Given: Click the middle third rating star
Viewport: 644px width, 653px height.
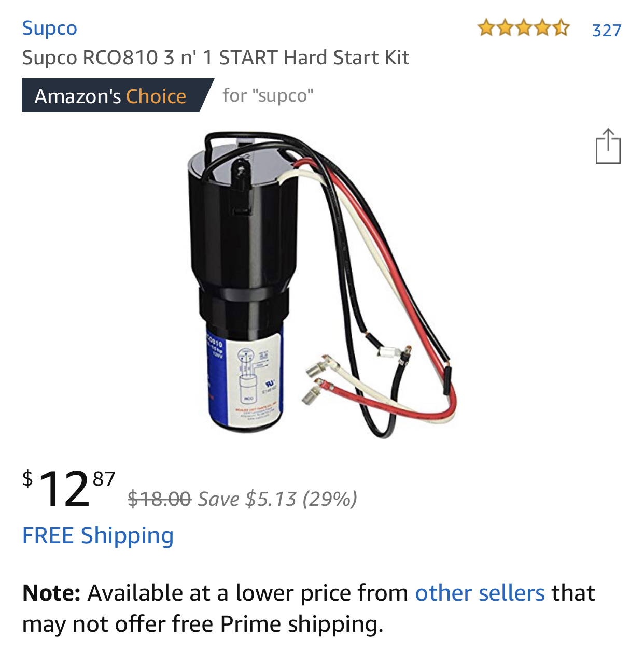Looking at the screenshot, I should pyautogui.click(x=524, y=27).
